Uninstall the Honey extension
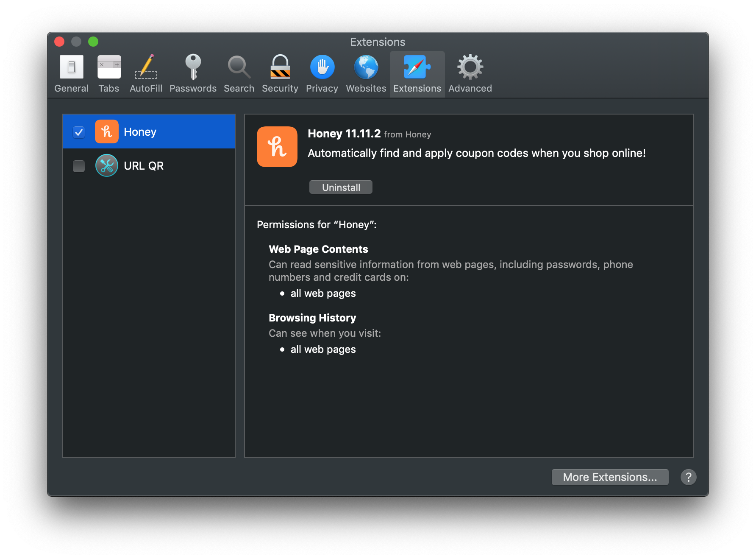The width and height of the screenshot is (756, 559). (x=341, y=187)
